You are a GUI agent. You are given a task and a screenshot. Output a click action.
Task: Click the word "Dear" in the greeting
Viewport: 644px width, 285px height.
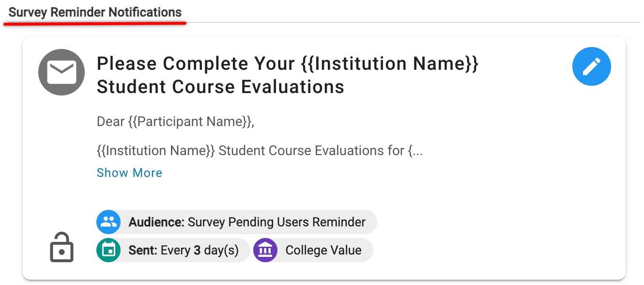coord(111,121)
